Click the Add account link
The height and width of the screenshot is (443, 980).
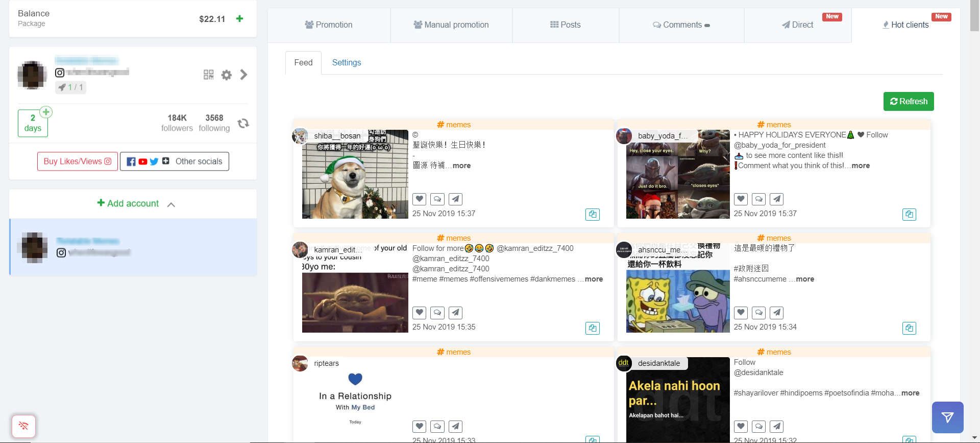click(128, 203)
